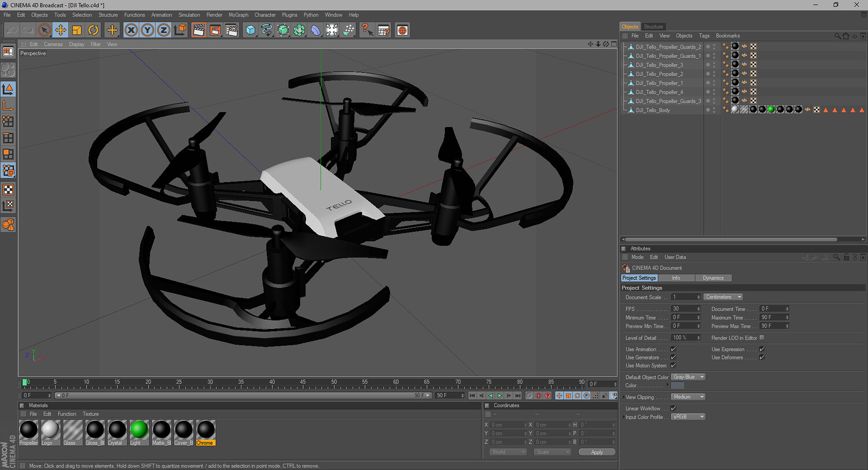Open the viewport Cameras menu

pos(53,45)
